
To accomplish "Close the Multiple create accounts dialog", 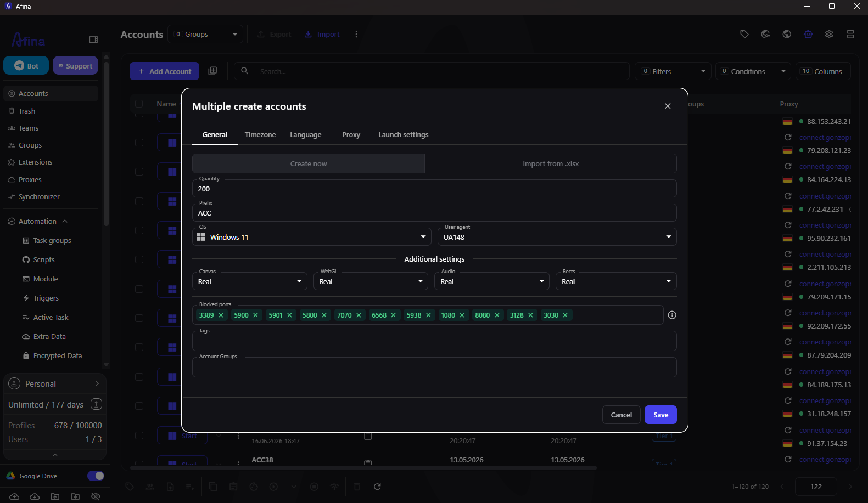I will pyautogui.click(x=668, y=106).
